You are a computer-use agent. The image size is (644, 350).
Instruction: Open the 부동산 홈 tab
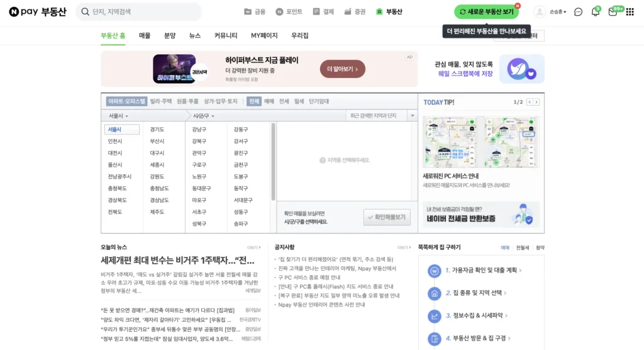tap(113, 36)
